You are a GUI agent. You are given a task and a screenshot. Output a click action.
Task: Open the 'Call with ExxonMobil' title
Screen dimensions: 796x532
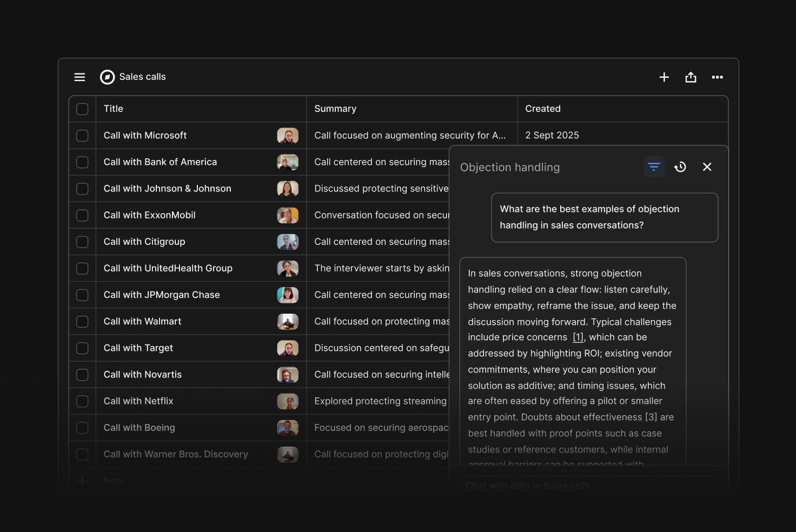pos(149,215)
